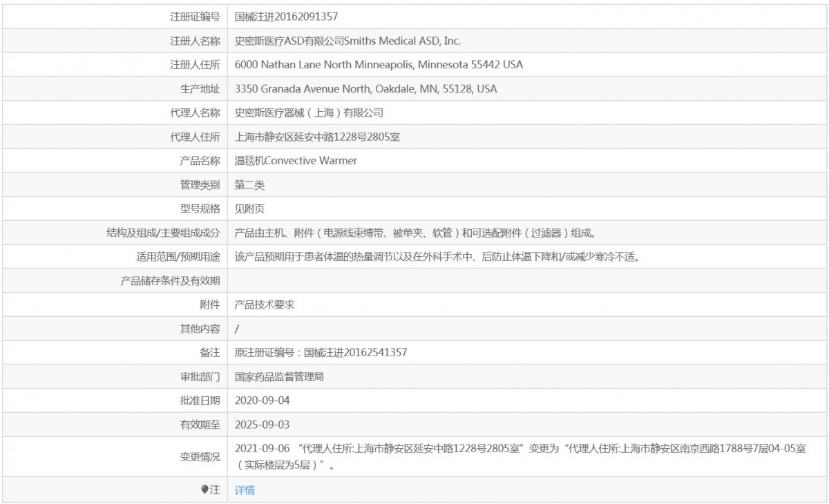This screenshot has height=504, width=829.
Task: Select change record dated 2021-09-06
Action: pyautogui.click(x=520, y=457)
